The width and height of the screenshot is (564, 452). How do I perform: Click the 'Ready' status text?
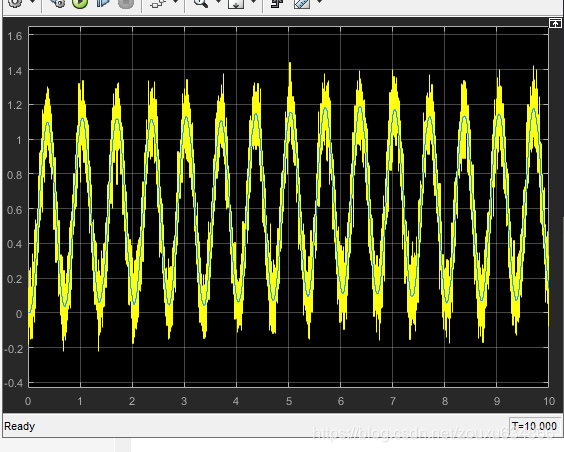pyautogui.click(x=19, y=426)
